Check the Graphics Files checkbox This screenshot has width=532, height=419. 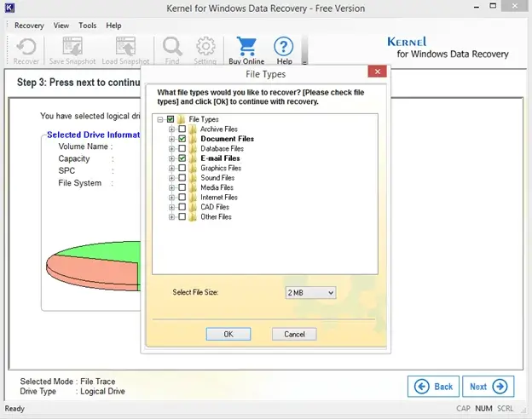pyautogui.click(x=182, y=168)
